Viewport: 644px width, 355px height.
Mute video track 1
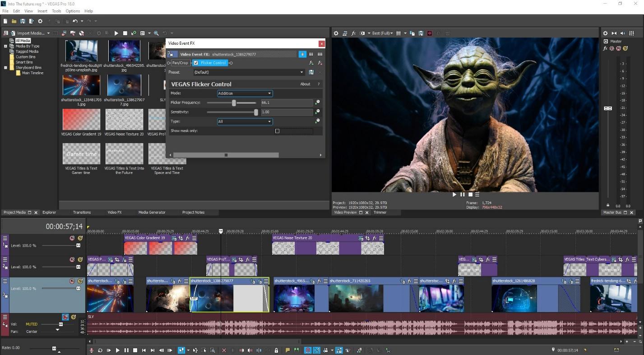pyautogui.click(x=72, y=238)
